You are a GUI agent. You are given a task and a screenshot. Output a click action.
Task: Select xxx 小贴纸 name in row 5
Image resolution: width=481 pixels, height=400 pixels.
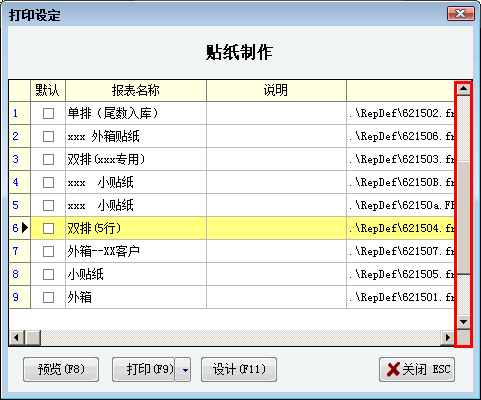(136, 205)
